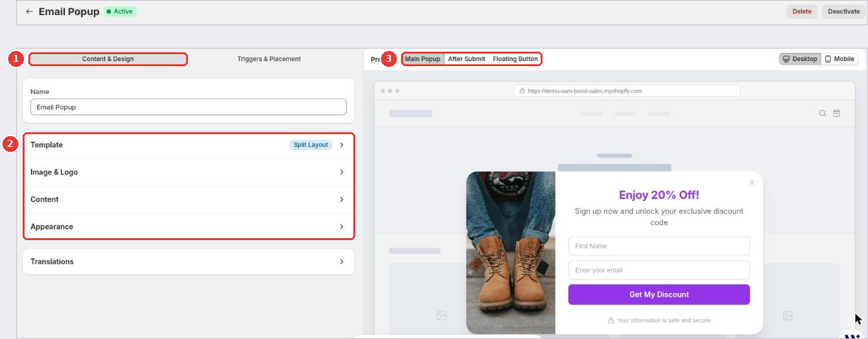Switch preview to Desktop view
Viewport: 868px width, 339px height.
[x=800, y=59]
